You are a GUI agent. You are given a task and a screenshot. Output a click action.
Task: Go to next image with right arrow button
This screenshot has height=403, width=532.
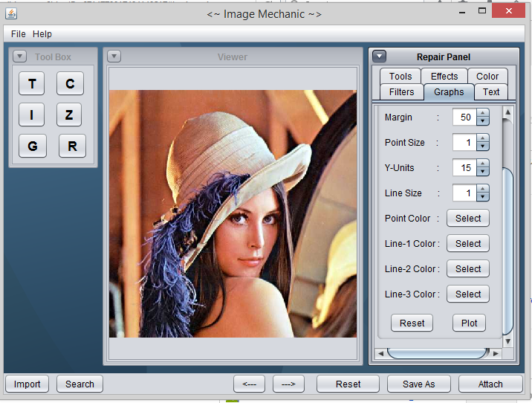click(x=288, y=384)
